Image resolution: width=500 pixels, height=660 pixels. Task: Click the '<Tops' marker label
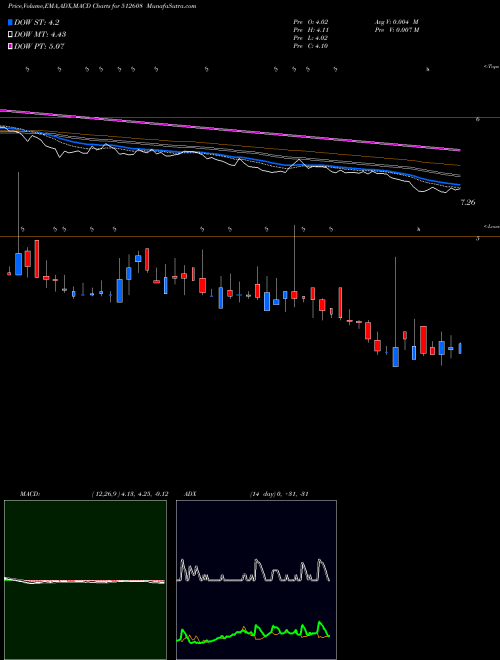[491, 67]
